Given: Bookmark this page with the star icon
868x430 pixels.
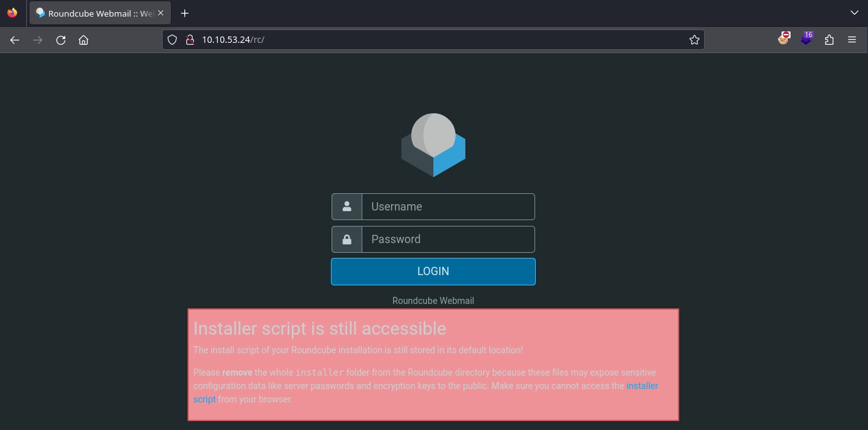Looking at the screenshot, I should [694, 40].
